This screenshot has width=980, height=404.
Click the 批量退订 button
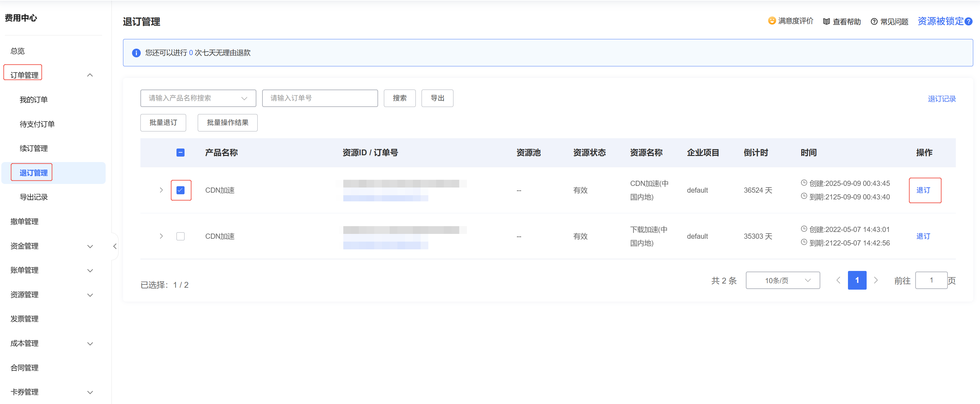pos(163,122)
